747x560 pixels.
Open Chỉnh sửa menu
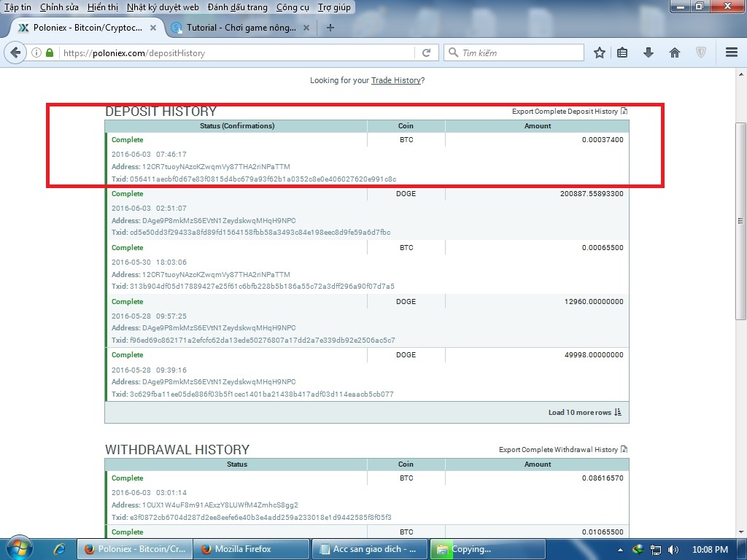click(x=59, y=7)
